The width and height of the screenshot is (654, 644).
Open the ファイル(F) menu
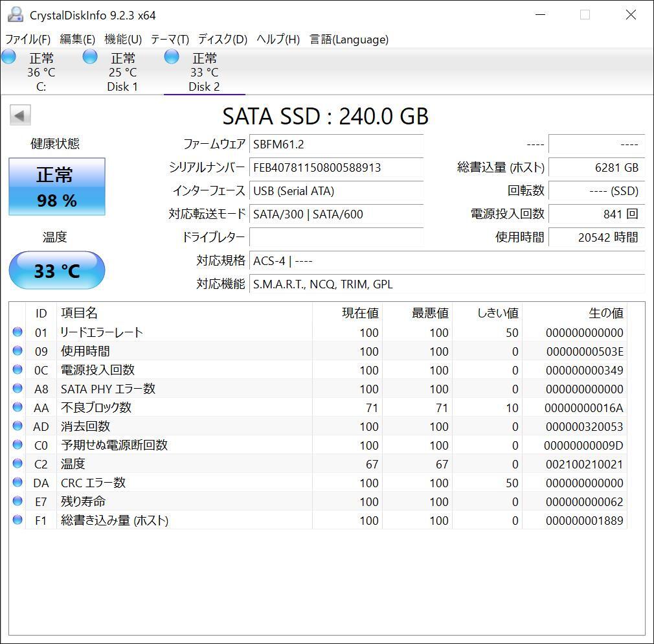[x=28, y=40]
